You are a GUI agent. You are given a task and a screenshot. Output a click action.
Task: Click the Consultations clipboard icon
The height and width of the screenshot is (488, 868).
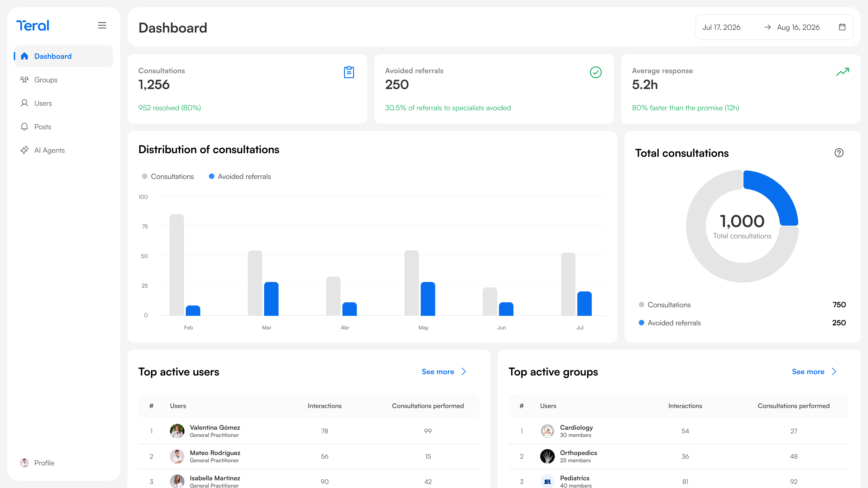coord(349,72)
